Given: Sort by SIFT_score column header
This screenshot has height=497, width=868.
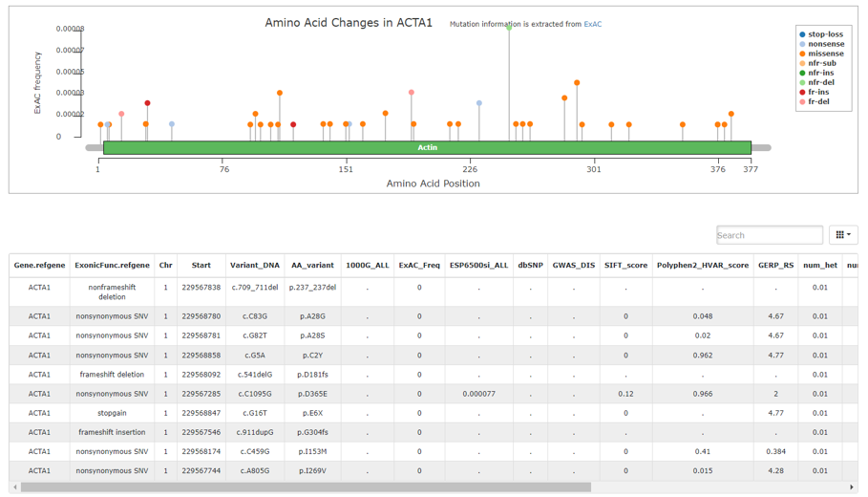Looking at the screenshot, I should [625, 266].
